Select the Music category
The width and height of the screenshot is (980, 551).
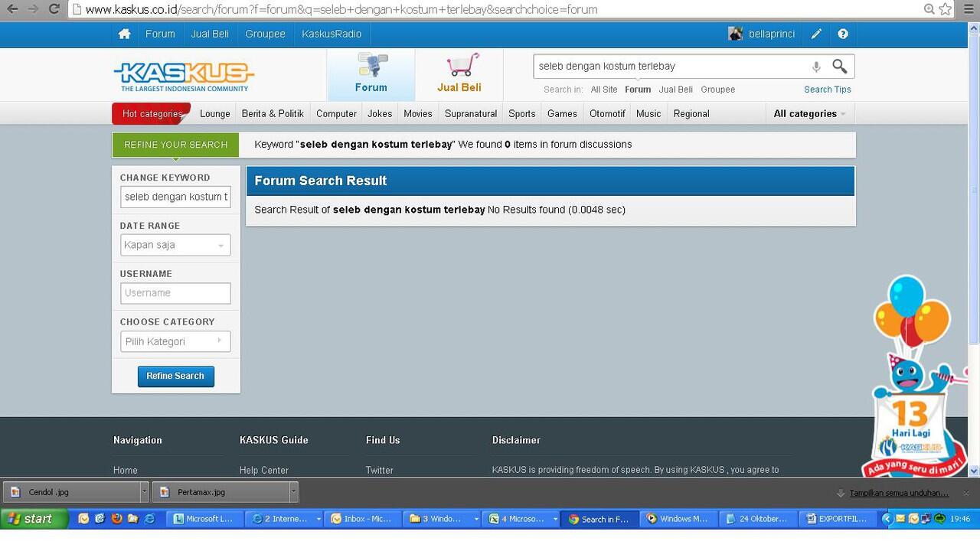648,113
